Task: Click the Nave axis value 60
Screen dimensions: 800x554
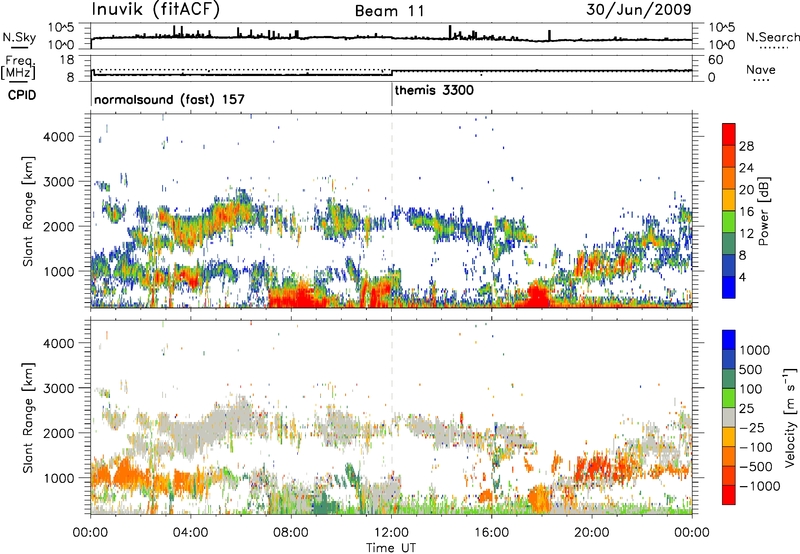Action: [715, 60]
